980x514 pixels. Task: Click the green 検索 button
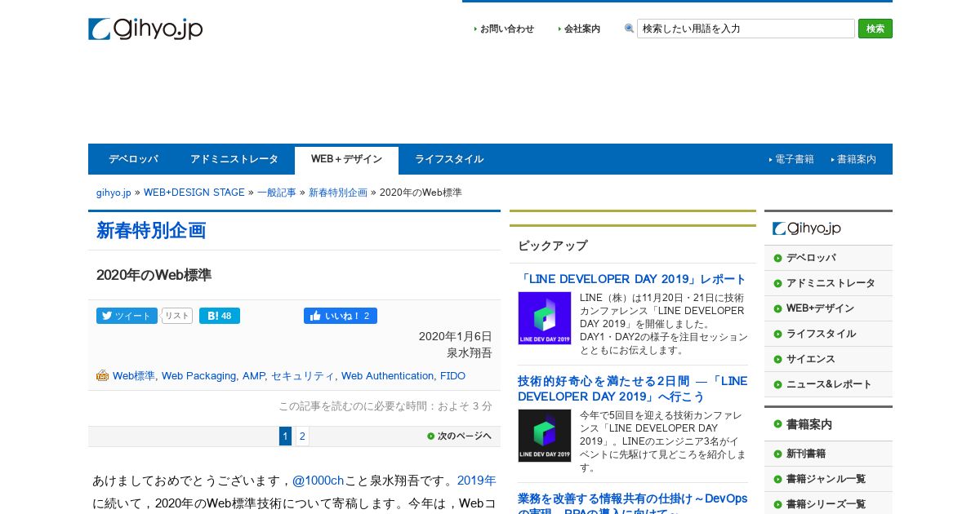point(875,29)
